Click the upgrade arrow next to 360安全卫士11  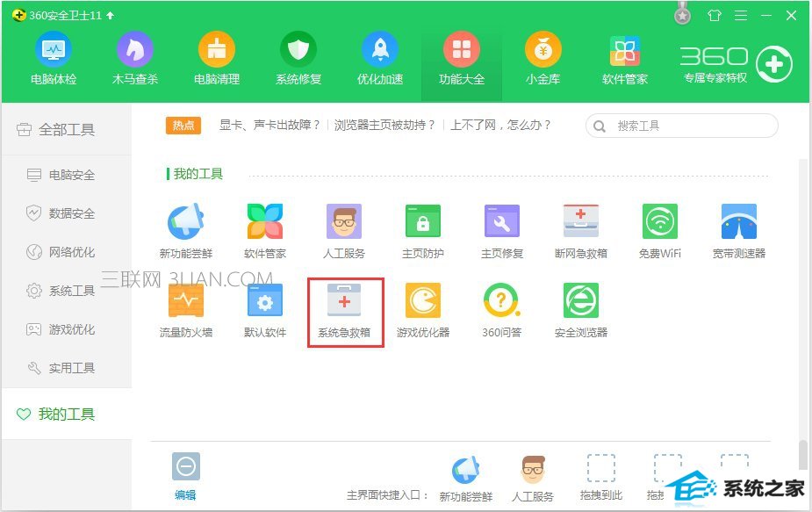pyautogui.click(x=110, y=16)
